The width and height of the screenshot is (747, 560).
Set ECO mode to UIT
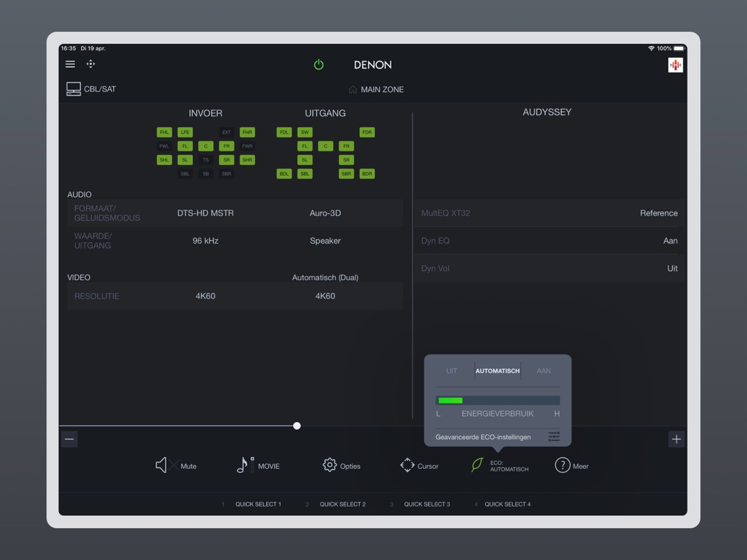tap(451, 371)
